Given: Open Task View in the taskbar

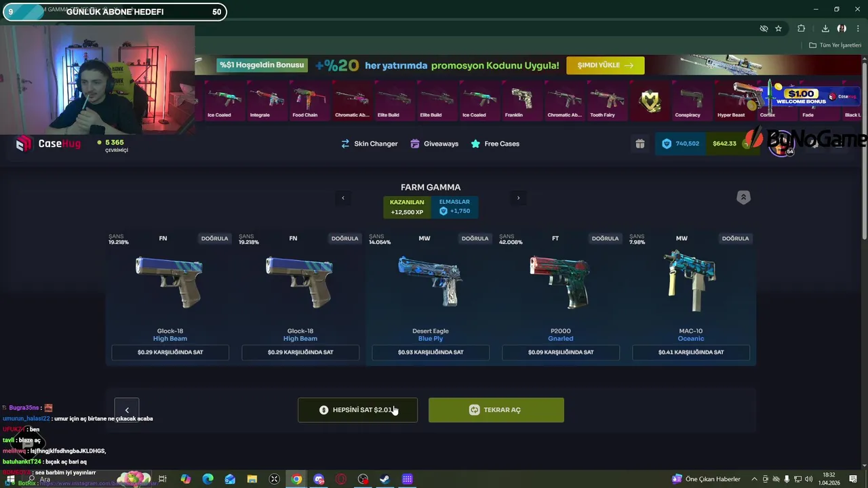Looking at the screenshot, I should click(x=163, y=479).
